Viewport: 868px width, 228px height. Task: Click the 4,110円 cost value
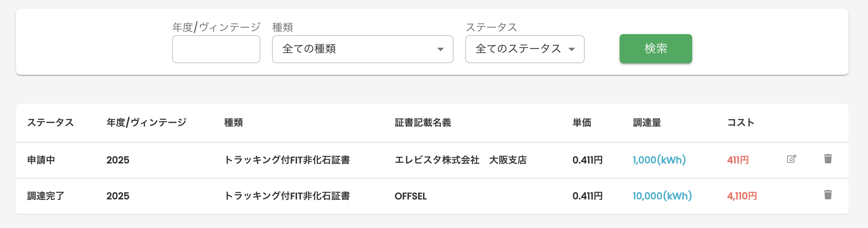point(742,196)
